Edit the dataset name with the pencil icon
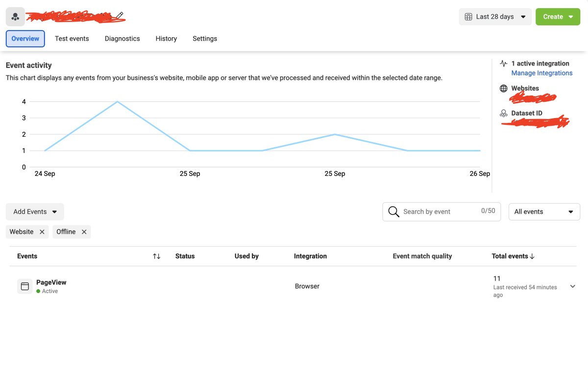588x392 pixels. tap(120, 15)
